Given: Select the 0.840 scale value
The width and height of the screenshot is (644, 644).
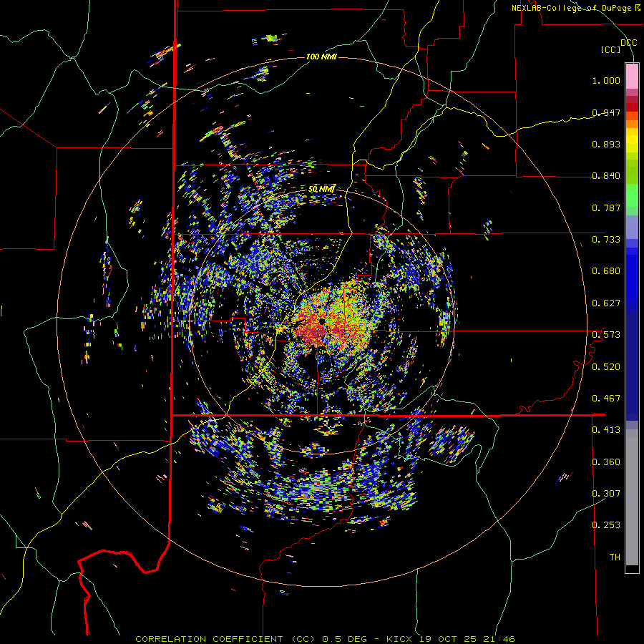Looking at the screenshot, I should coord(606,176).
